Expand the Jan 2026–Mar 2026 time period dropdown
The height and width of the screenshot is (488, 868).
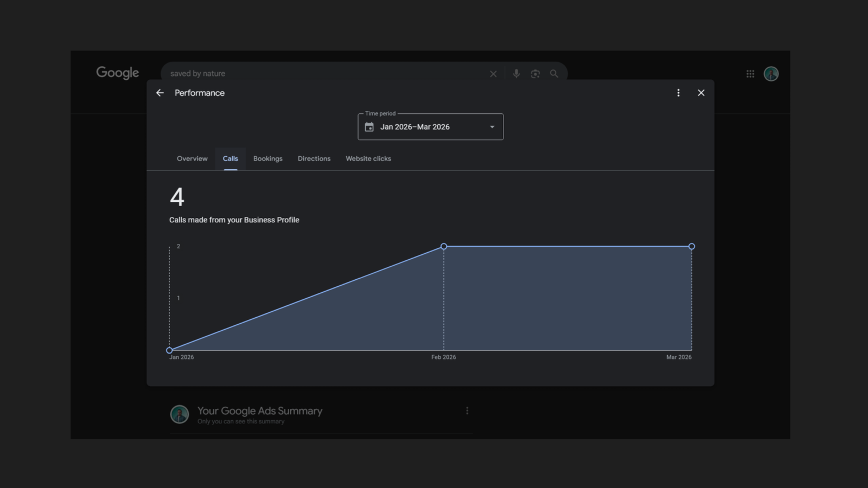tap(492, 126)
